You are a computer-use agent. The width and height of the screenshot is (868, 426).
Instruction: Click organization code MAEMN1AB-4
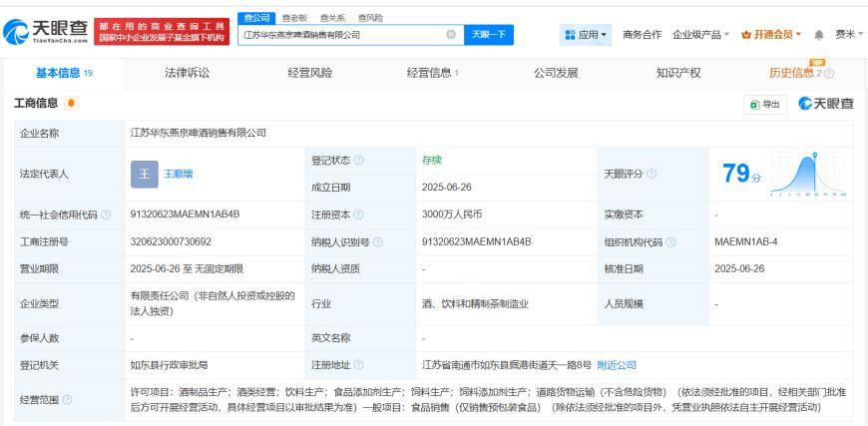coord(745,242)
